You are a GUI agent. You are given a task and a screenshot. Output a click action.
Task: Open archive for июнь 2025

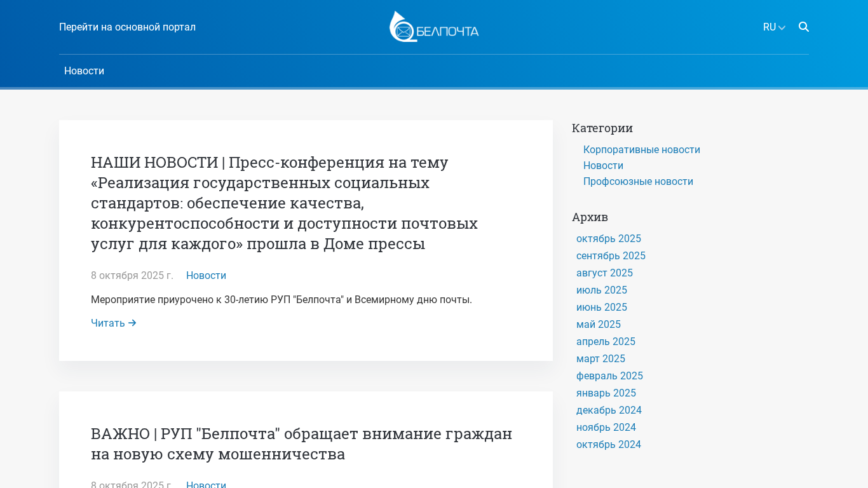[602, 307]
